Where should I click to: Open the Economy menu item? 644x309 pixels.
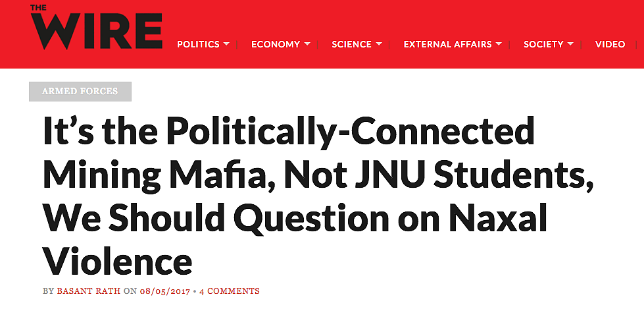(x=276, y=44)
